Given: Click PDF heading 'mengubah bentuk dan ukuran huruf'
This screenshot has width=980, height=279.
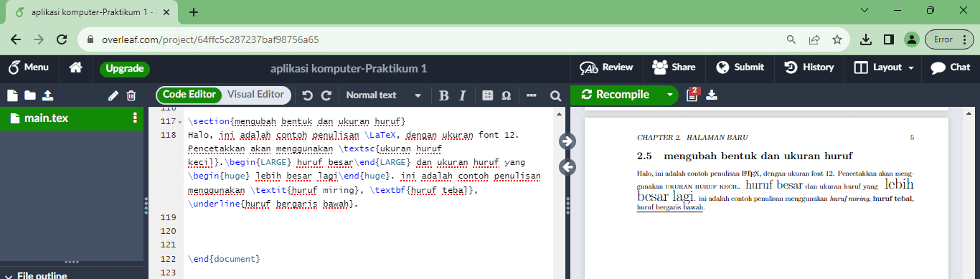Looking at the screenshot, I should coord(758,156).
